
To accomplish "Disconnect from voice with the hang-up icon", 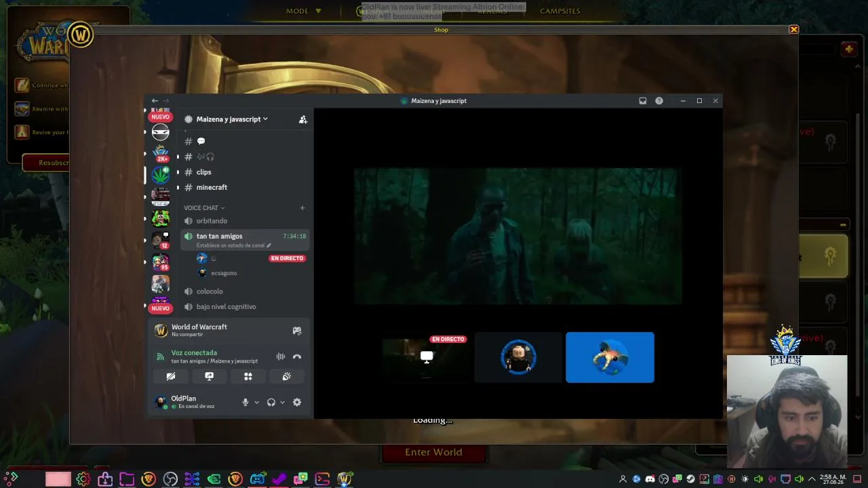I will (297, 357).
